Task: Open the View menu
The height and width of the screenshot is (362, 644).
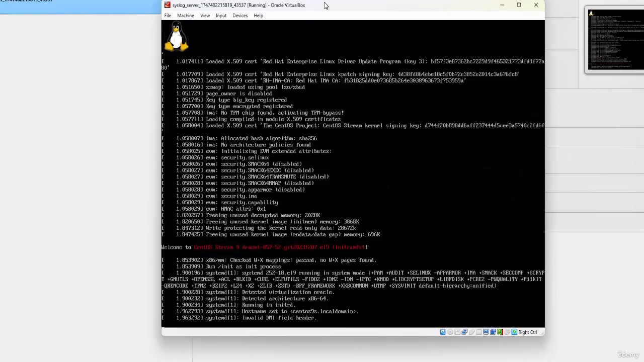Action: pyautogui.click(x=205, y=16)
